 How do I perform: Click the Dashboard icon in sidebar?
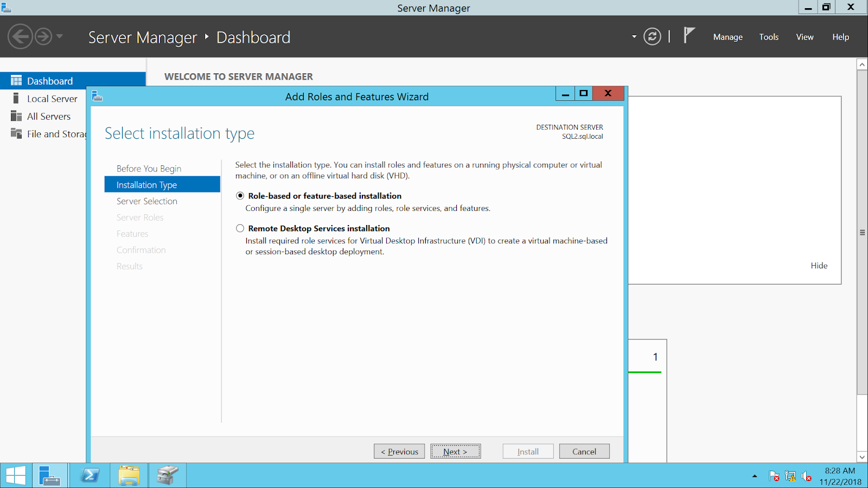point(16,81)
